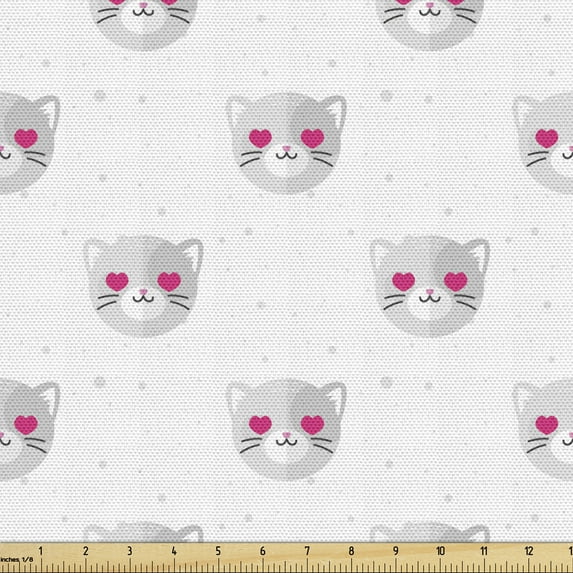Select the number 5 ruler label
Screen dimensions: 573x573
218,551
